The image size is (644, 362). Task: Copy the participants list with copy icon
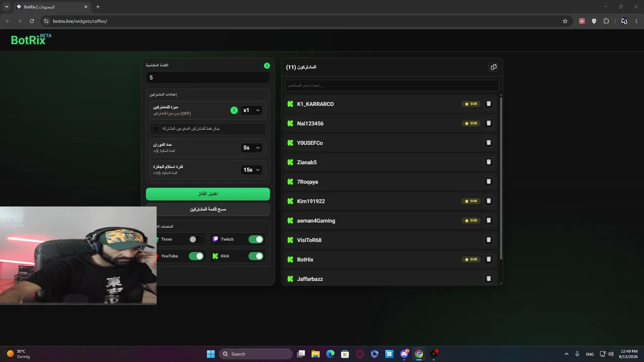(x=494, y=67)
